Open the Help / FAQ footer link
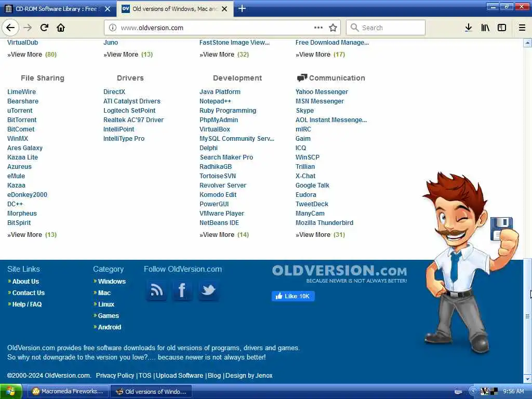 coord(27,304)
